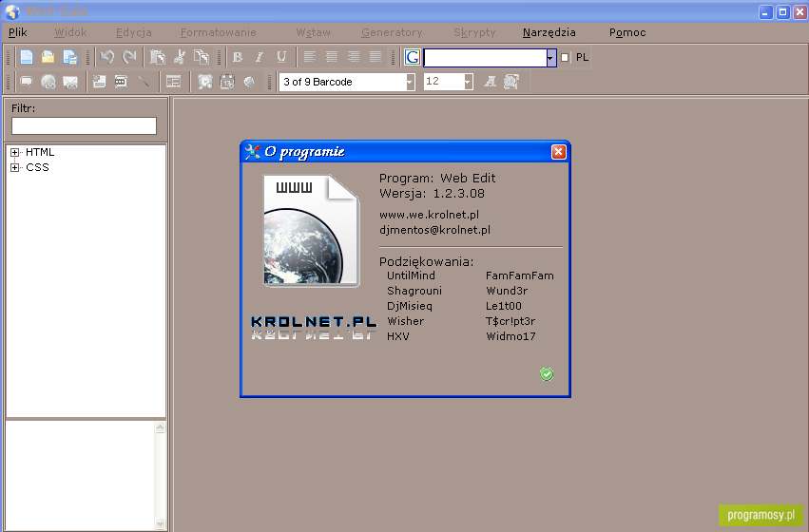The image size is (809, 532).
Task: Click in the Google search text field
Action: pyautogui.click(x=485, y=58)
